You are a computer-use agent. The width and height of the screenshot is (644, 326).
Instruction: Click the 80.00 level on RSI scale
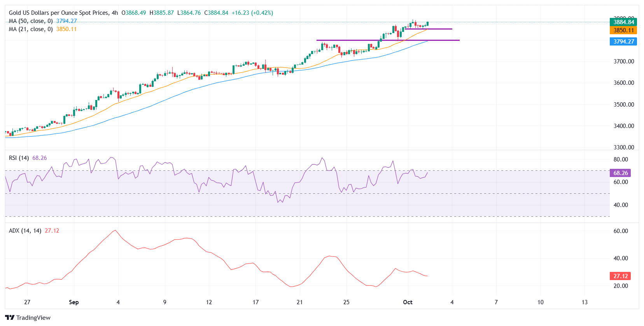pos(621,159)
